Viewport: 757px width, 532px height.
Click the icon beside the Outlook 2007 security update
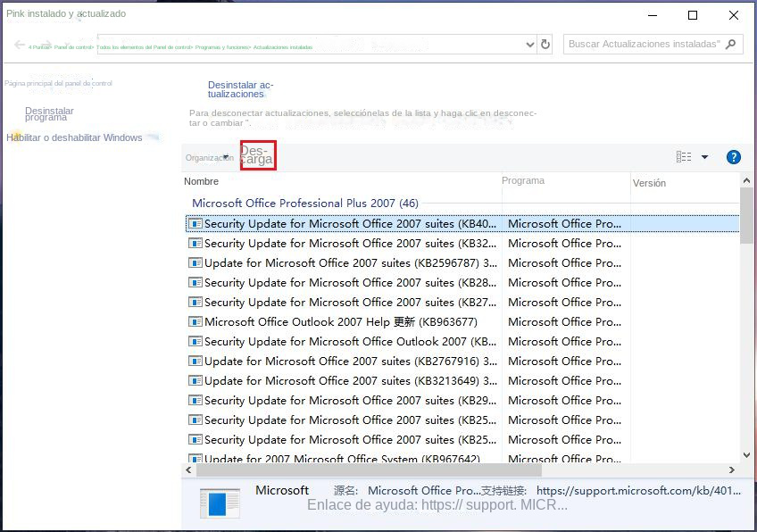195,341
